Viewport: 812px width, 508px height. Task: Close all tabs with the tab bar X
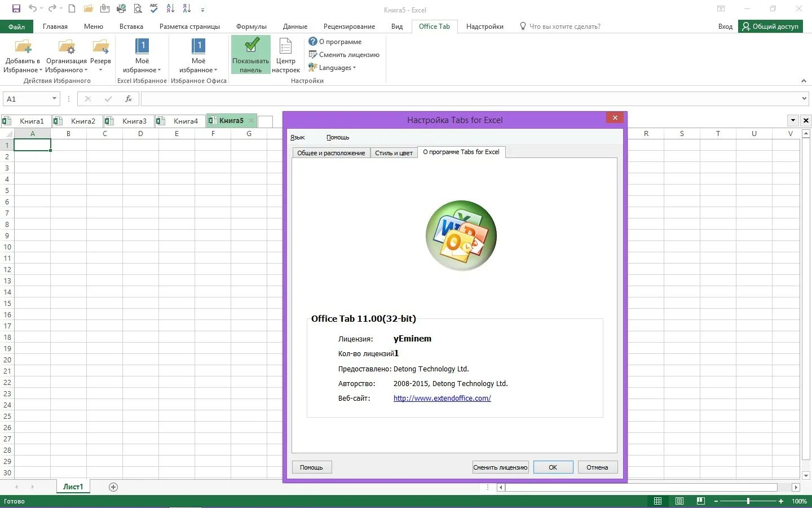tap(806, 120)
